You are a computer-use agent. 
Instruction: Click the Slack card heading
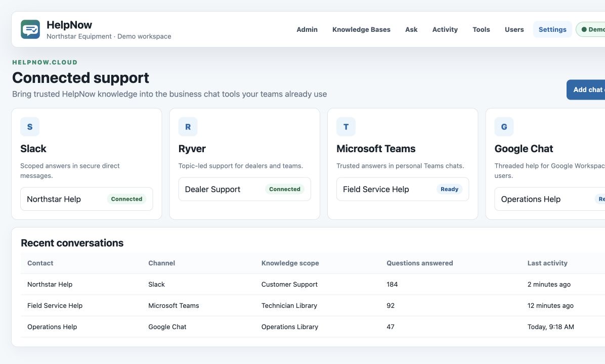click(x=33, y=149)
